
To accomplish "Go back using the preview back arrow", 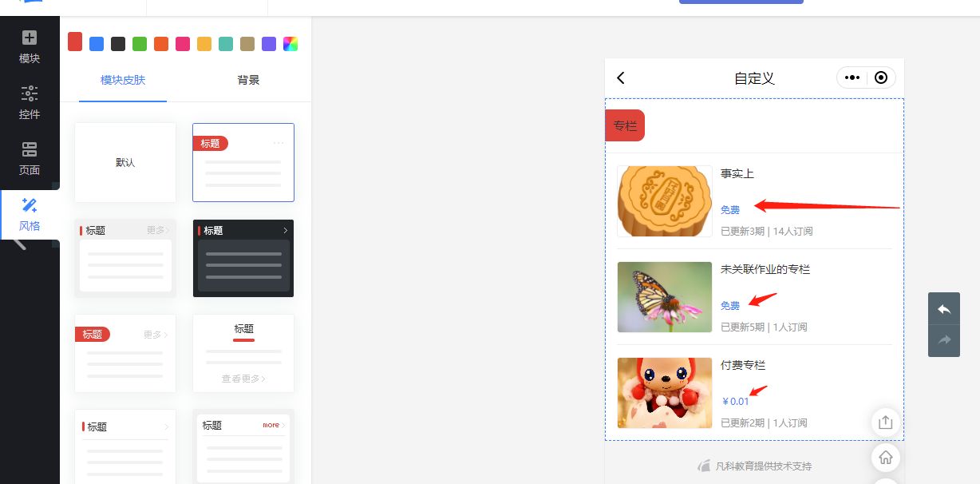I will pyautogui.click(x=621, y=77).
